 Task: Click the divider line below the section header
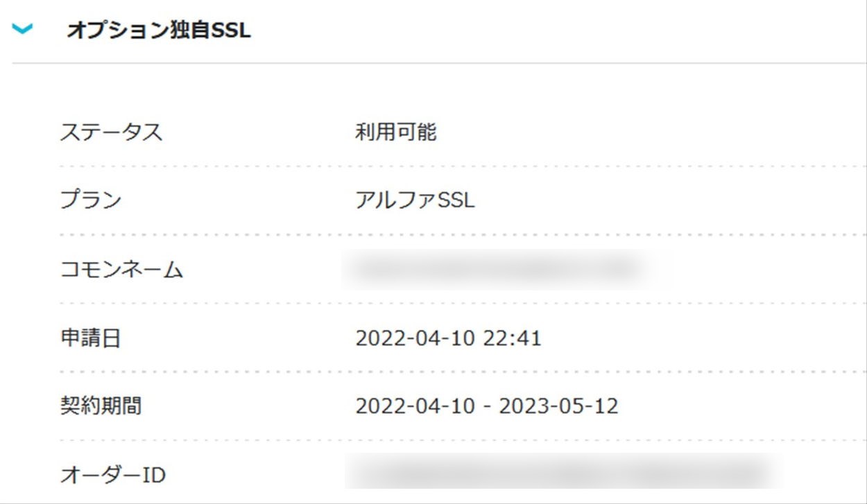437,63
